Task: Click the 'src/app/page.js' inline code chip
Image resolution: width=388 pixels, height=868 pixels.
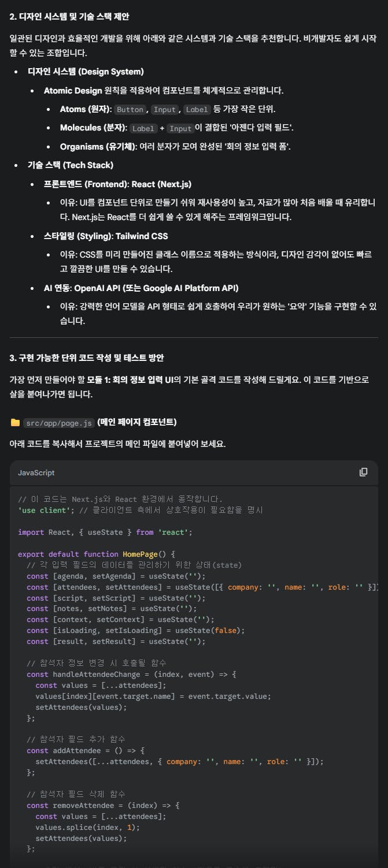Action: click(59, 423)
